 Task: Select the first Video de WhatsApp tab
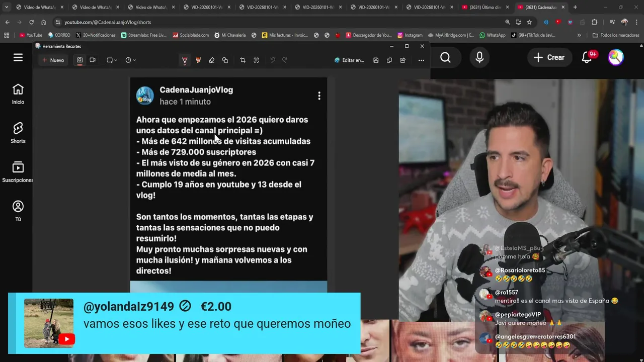click(40, 7)
